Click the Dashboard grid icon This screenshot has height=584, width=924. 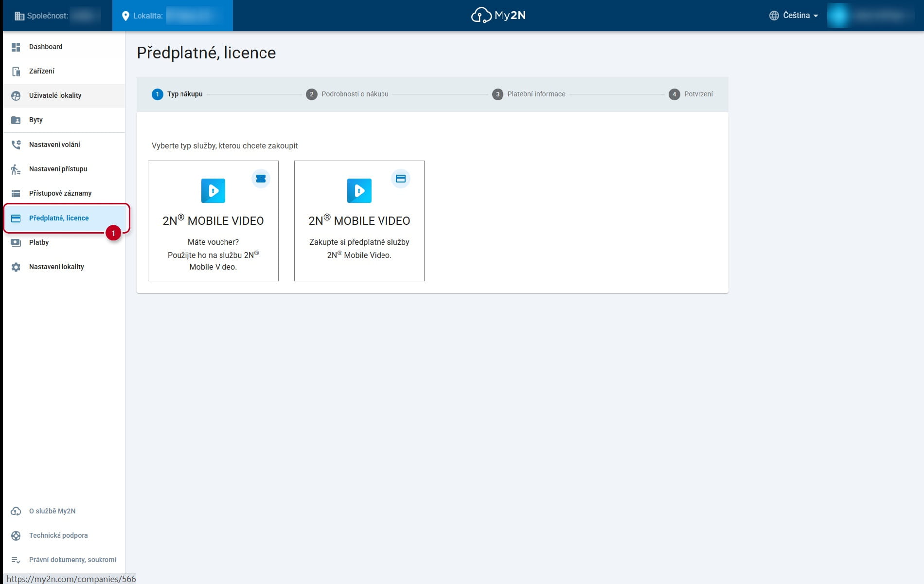(x=16, y=47)
